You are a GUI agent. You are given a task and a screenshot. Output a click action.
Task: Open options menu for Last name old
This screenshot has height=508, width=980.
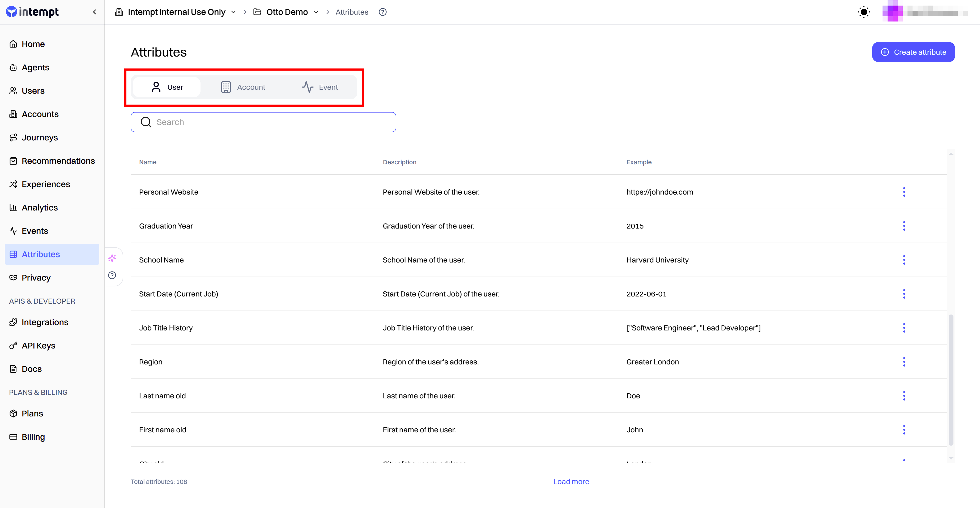click(x=904, y=396)
